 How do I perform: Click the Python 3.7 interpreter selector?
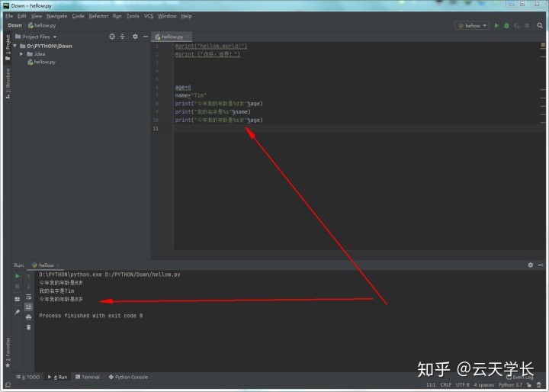510,384
